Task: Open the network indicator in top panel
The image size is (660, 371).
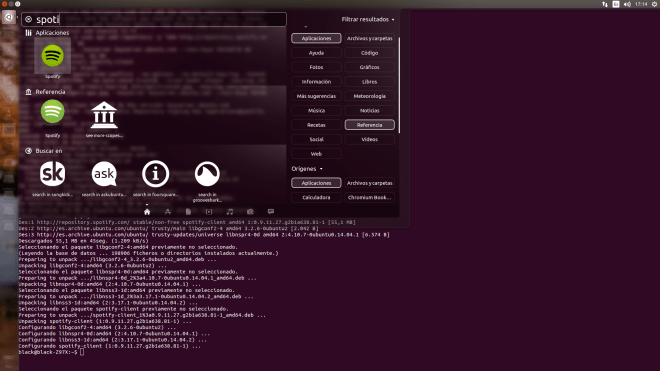Action: click(x=605, y=4)
